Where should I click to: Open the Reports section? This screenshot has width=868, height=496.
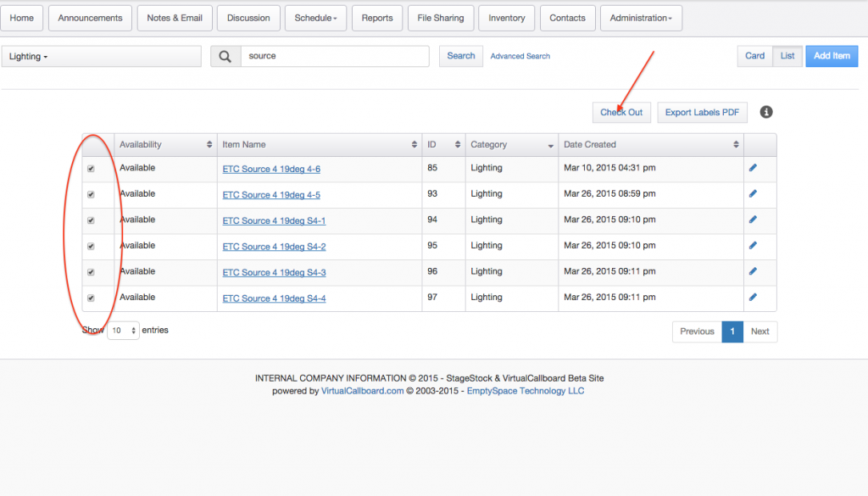(377, 19)
